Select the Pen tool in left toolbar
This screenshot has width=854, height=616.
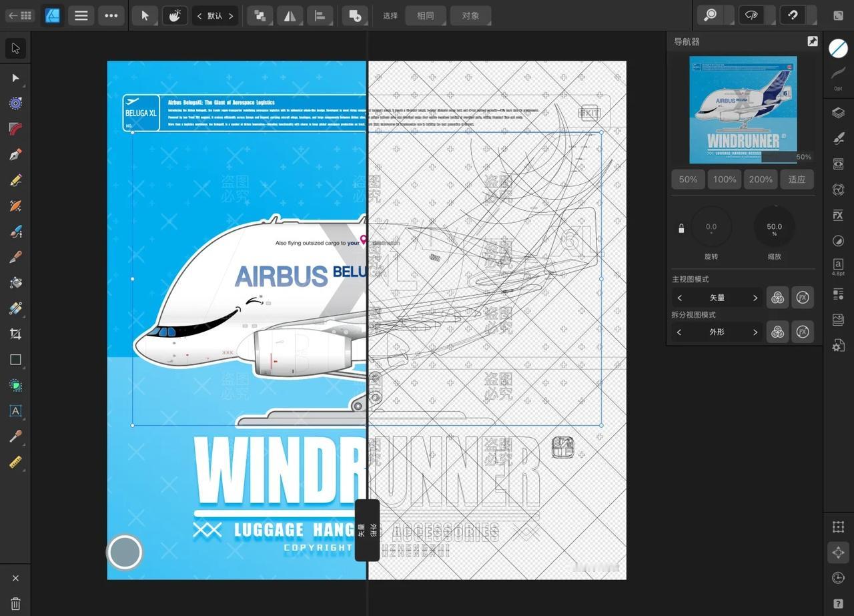(15, 155)
